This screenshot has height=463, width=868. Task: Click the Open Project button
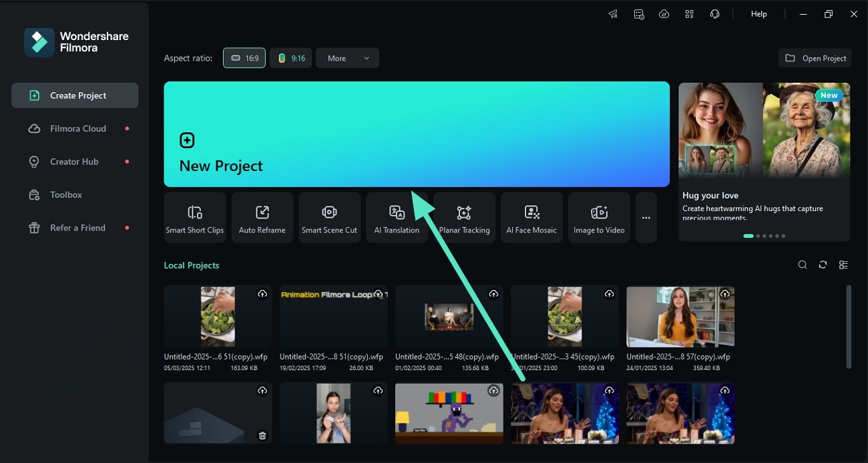click(x=815, y=58)
